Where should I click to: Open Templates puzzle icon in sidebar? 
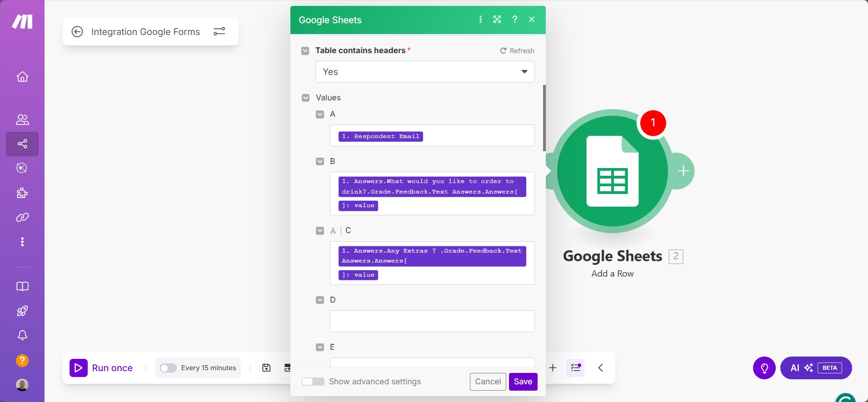(22, 193)
